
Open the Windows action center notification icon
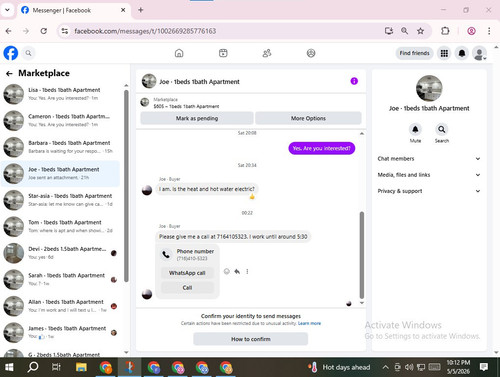click(x=484, y=367)
